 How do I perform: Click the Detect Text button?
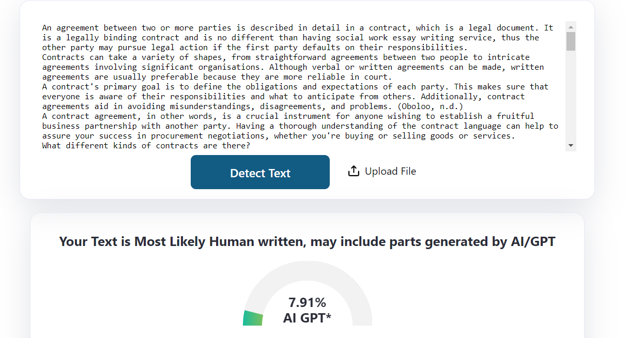(x=260, y=172)
